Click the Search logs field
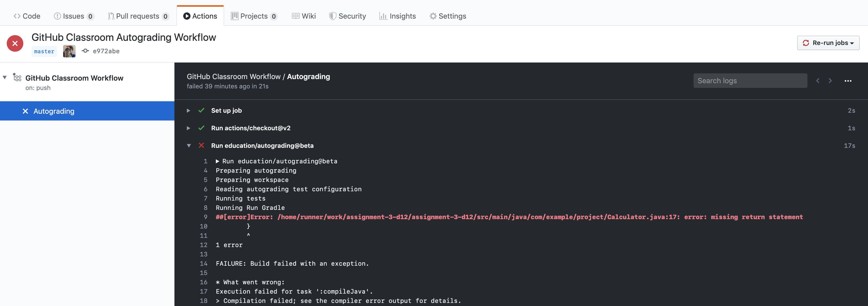Screen dimensions: 868x306 click(750, 81)
